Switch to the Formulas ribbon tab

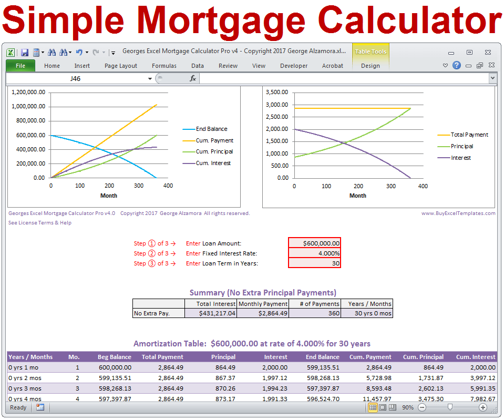tap(164, 66)
